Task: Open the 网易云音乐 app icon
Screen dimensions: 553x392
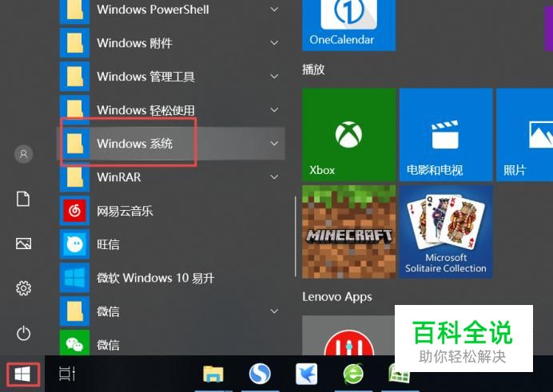Action: 74,211
